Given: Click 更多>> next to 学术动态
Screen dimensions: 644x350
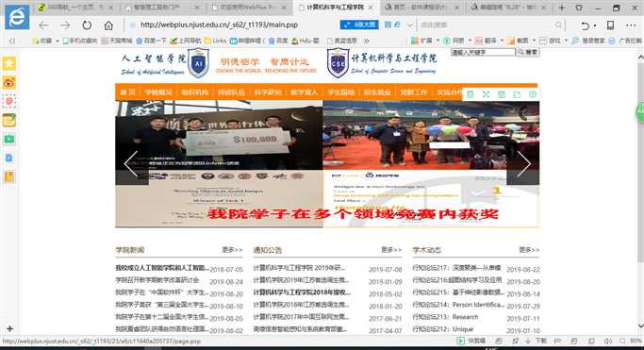Looking at the screenshot, I should point(529,250).
